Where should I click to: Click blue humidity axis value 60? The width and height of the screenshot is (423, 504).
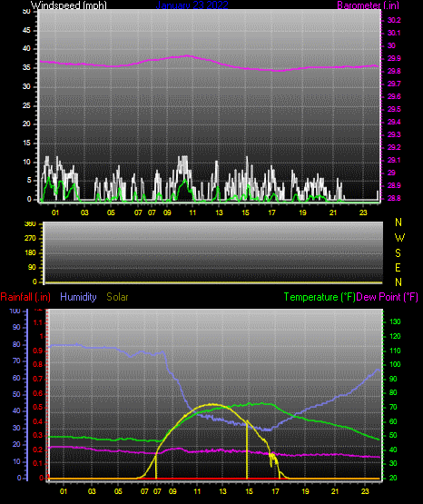click(x=16, y=379)
